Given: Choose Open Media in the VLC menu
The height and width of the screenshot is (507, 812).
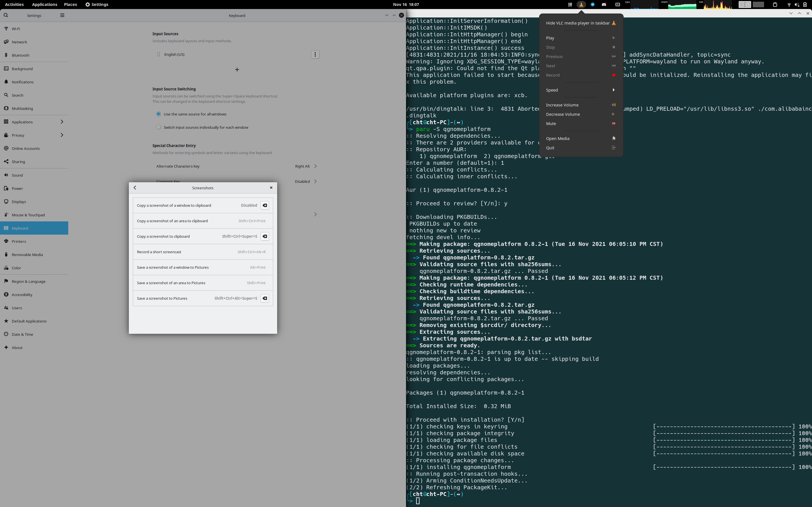Looking at the screenshot, I should [x=558, y=139].
